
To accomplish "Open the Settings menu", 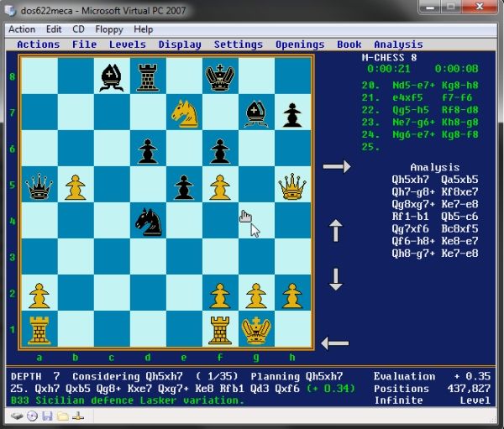I will tap(239, 44).
